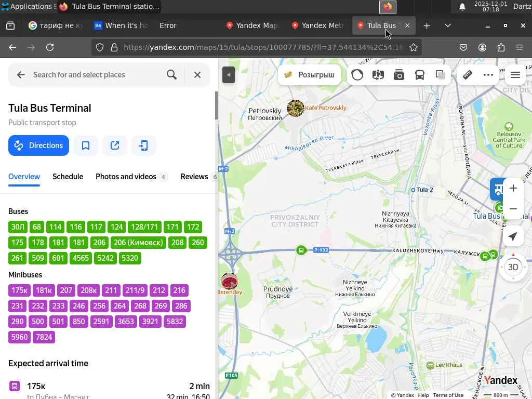Image resolution: width=532 pixels, height=399 pixels.
Task: Click the Yandex copyright link
Action: pos(403,395)
